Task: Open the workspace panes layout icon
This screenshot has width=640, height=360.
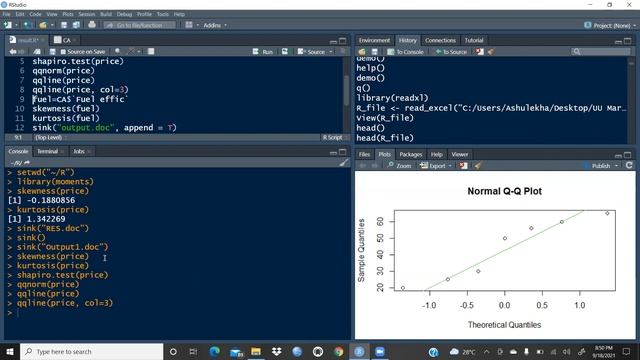Action: [189, 25]
